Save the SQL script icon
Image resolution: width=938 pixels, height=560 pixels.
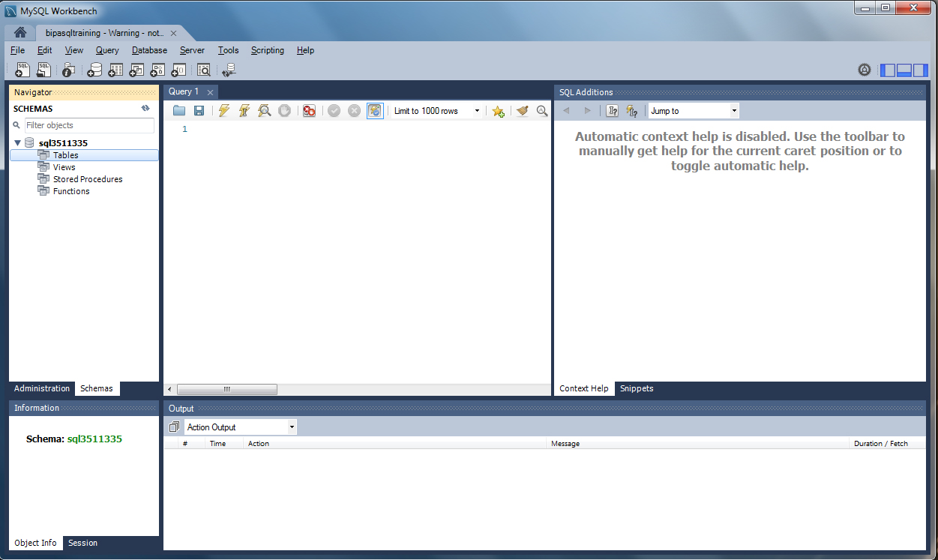(x=199, y=110)
